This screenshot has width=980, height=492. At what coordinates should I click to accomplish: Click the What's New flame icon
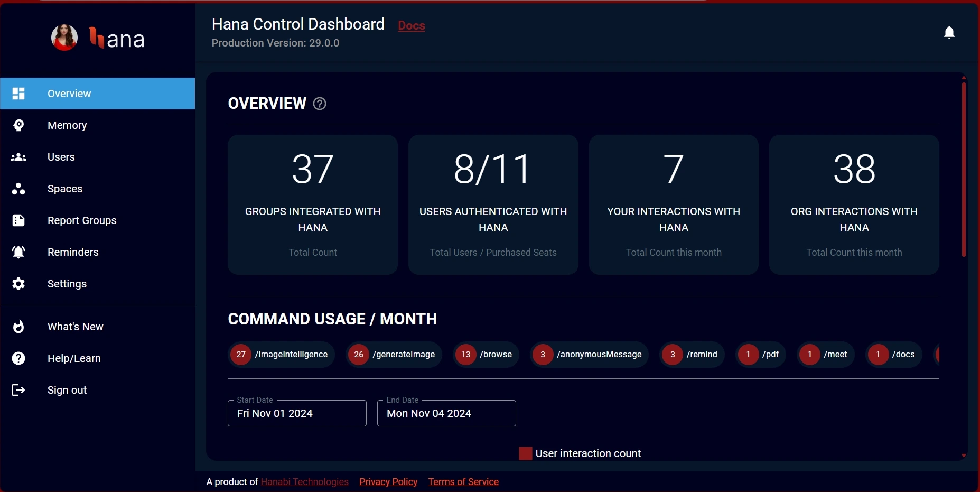pos(18,327)
